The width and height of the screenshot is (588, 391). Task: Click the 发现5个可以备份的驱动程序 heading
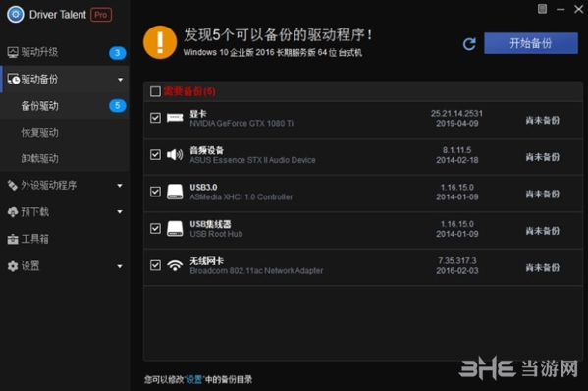coord(278,35)
